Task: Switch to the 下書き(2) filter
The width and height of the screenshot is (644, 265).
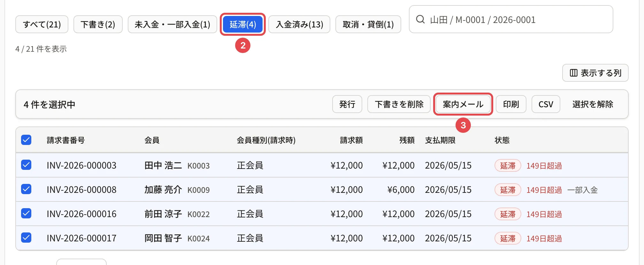Action: click(x=98, y=24)
